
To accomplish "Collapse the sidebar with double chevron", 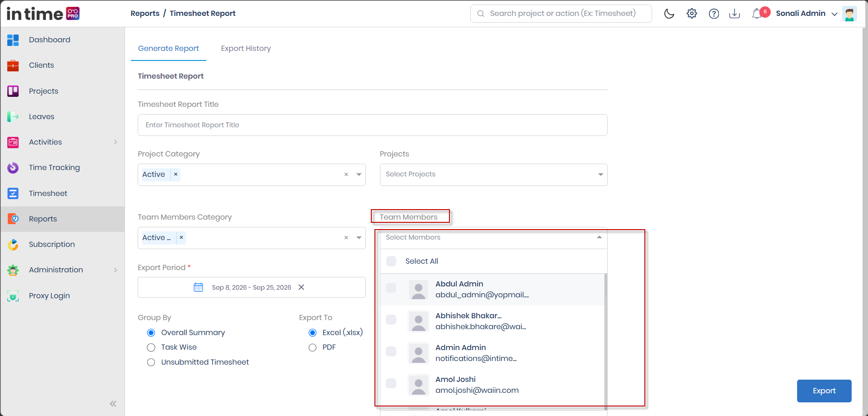I will click(x=113, y=404).
